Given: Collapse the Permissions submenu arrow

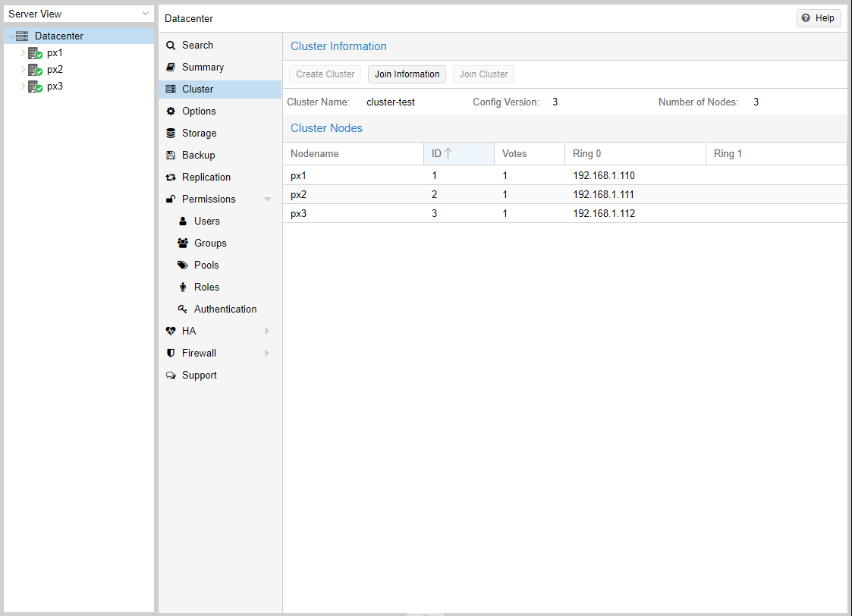Looking at the screenshot, I should click(x=267, y=200).
